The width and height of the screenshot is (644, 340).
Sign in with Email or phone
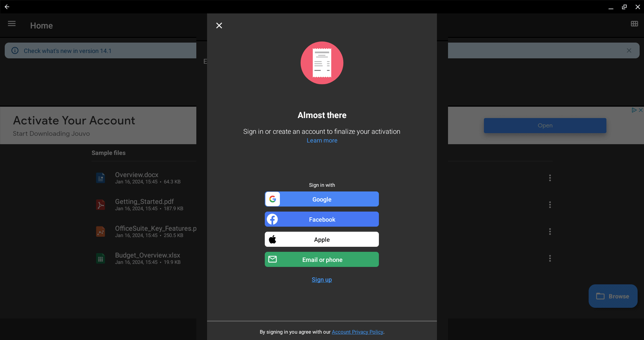coord(321,260)
